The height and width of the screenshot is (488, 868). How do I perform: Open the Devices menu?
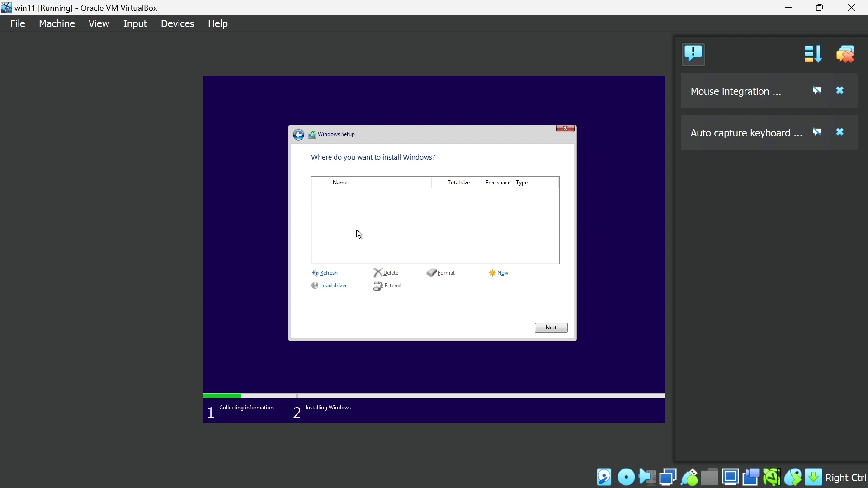point(177,23)
